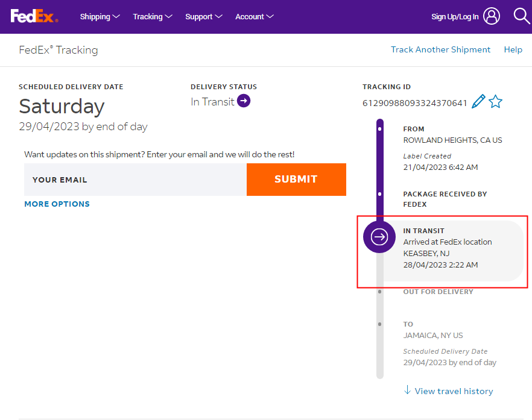Click the FedEx logo

[x=34, y=16]
